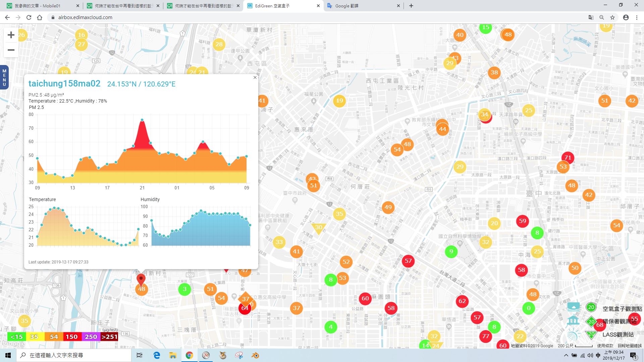Select the EdiGreen 空氣盒子 tab
Viewport: 644px width, 362px height.
[x=283, y=6]
